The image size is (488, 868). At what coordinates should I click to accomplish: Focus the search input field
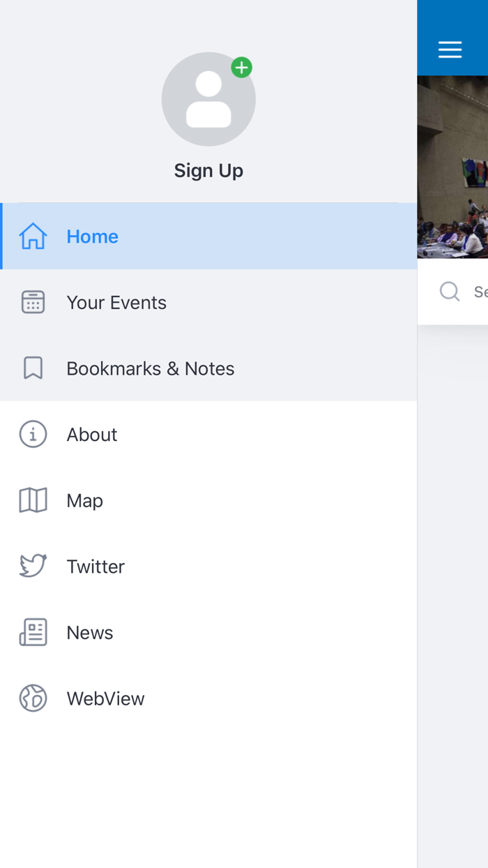coord(452,292)
